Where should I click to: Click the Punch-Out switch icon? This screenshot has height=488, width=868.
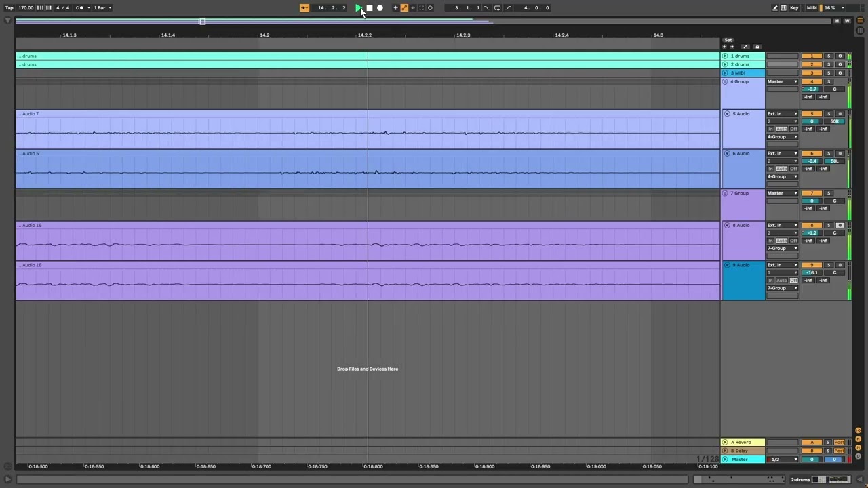[x=508, y=8]
